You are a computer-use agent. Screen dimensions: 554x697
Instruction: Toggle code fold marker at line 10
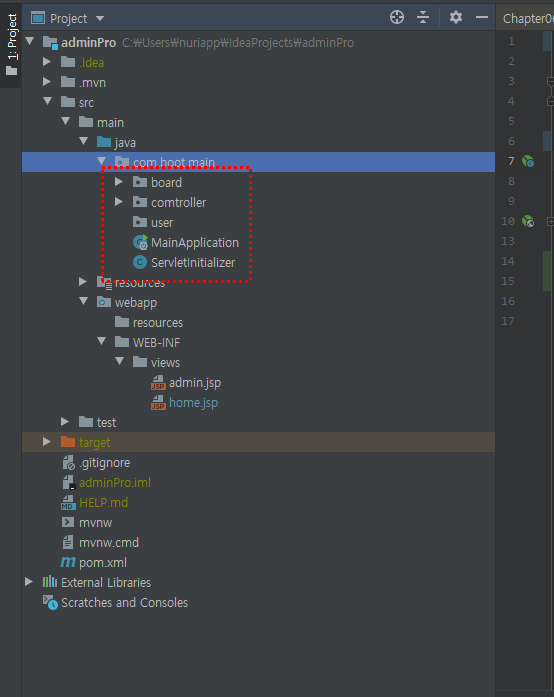550,221
